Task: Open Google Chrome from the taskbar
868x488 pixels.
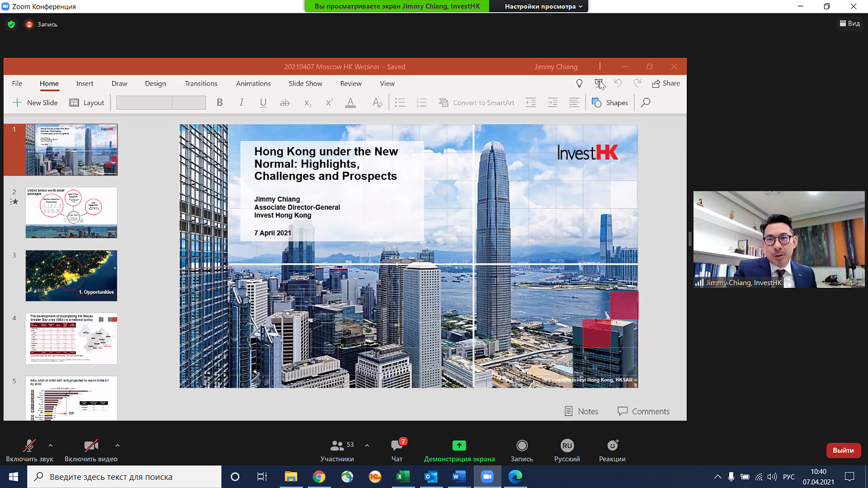Action: (x=319, y=476)
